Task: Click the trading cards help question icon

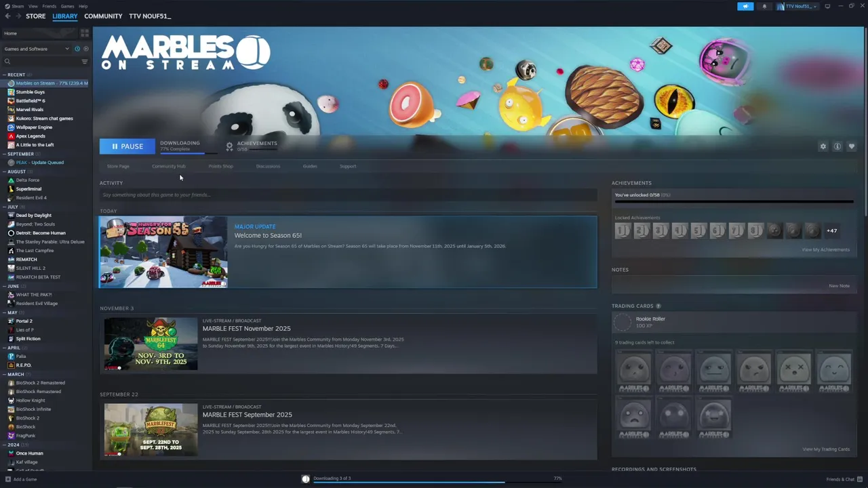Action: (658, 306)
